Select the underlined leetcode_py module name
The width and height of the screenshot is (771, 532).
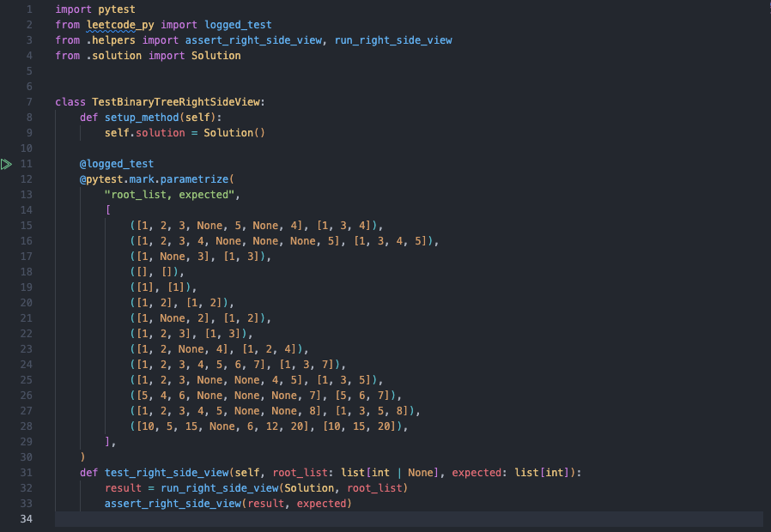point(120,24)
